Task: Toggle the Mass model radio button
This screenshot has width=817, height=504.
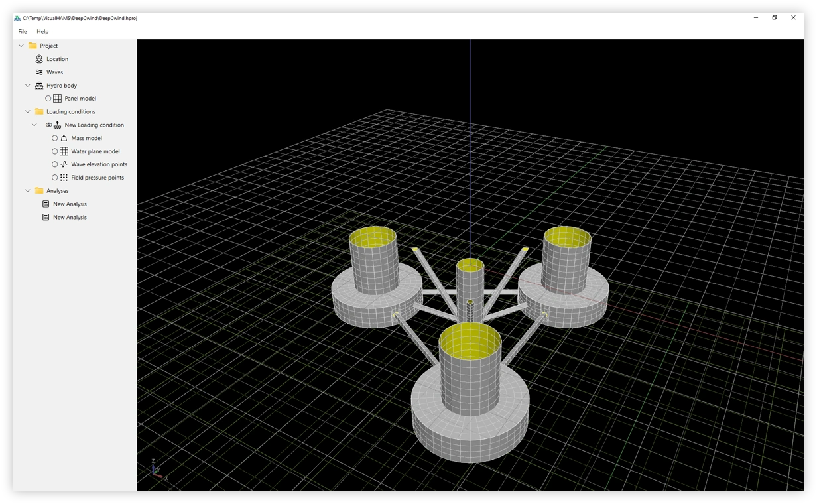Action: click(x=55, y=138)
